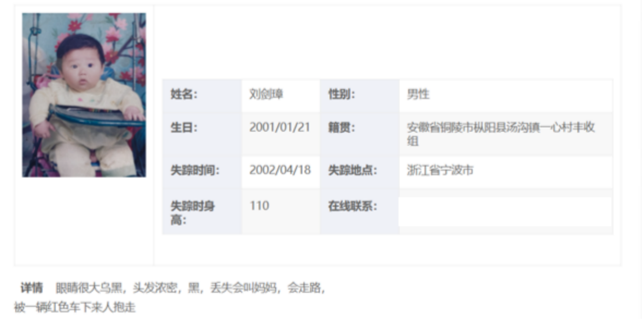Viewport: 644px width, 320px height.
Task: Click the 在线联系 label
Action: (353, 206)
